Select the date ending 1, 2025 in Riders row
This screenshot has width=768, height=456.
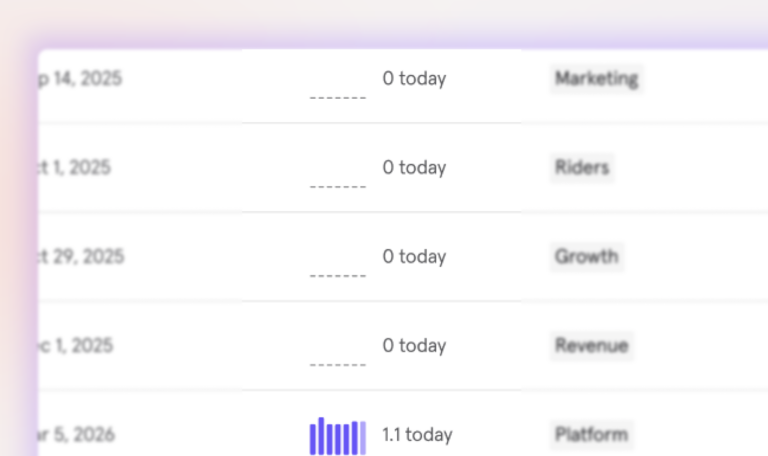pyautogui.click(x=74, y=168)
